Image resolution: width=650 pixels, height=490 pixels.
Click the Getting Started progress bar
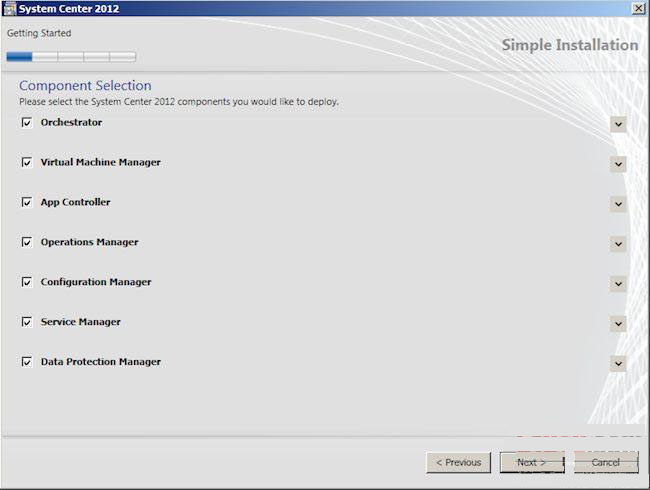tap(71, 57)
